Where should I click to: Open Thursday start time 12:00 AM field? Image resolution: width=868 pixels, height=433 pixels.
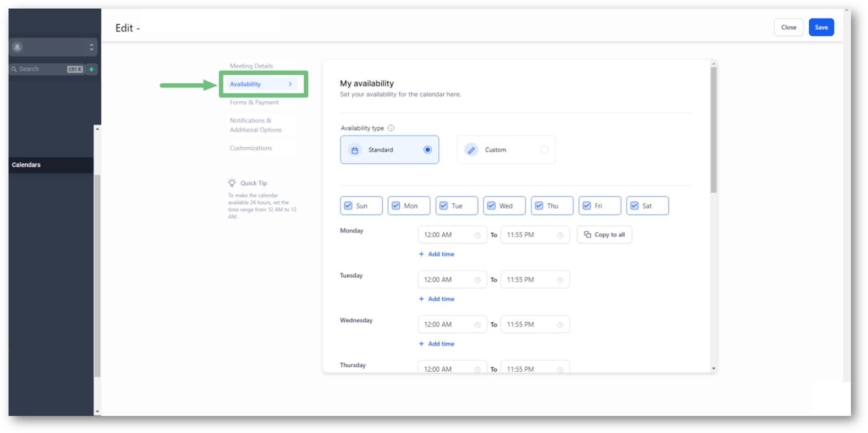point(452,367)
